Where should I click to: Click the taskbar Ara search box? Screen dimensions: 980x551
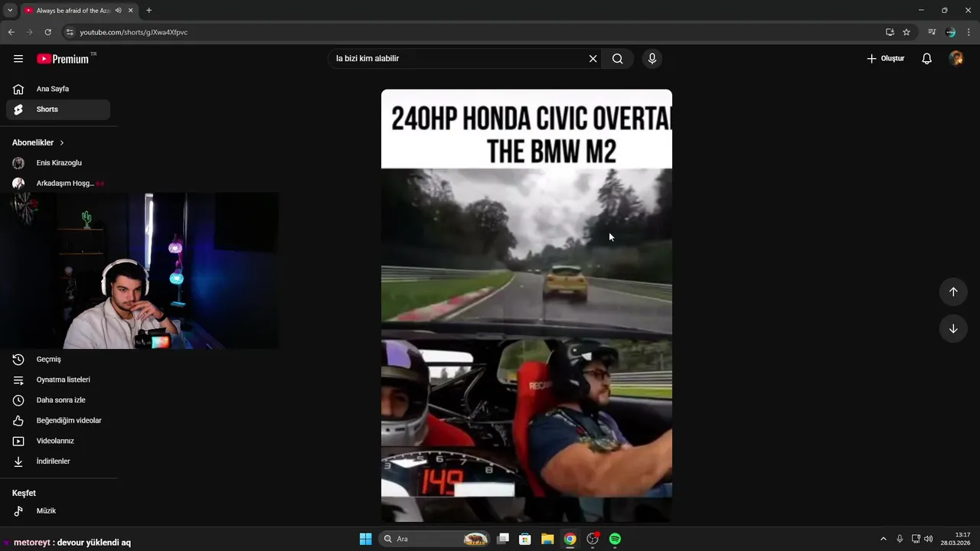[x=434, y=539]
